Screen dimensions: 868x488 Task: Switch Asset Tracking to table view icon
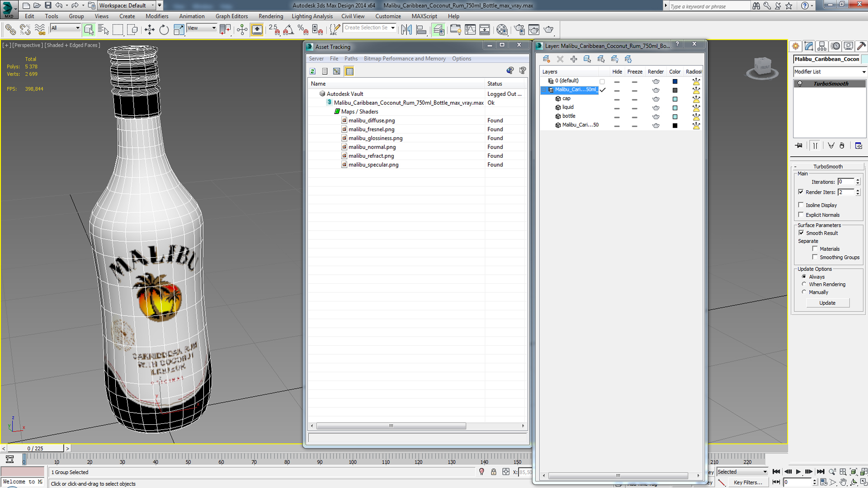coord(349,71)
